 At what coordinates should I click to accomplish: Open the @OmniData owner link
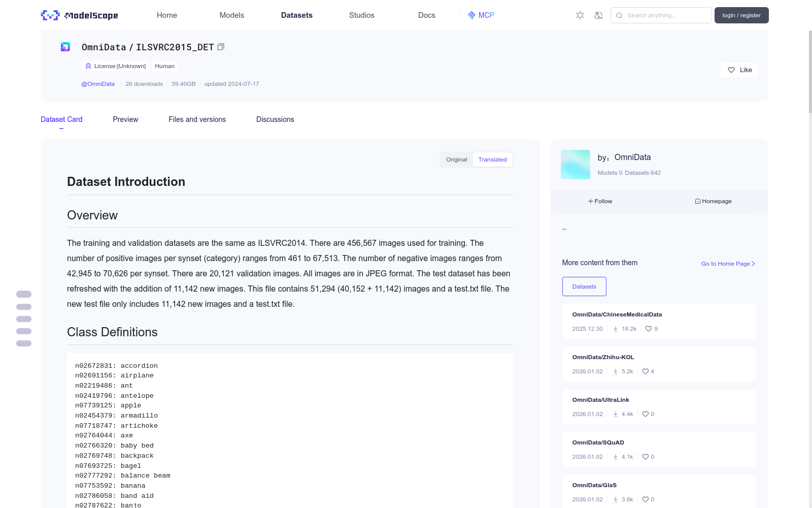(x=98, y=84)
